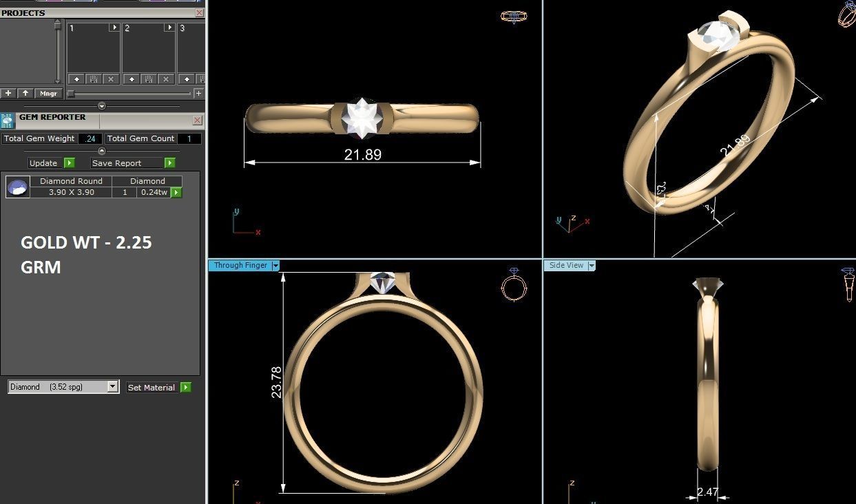Click the projects upload arrow beside Mngr
Screen dimensions: 856x504
coord(25,93)
